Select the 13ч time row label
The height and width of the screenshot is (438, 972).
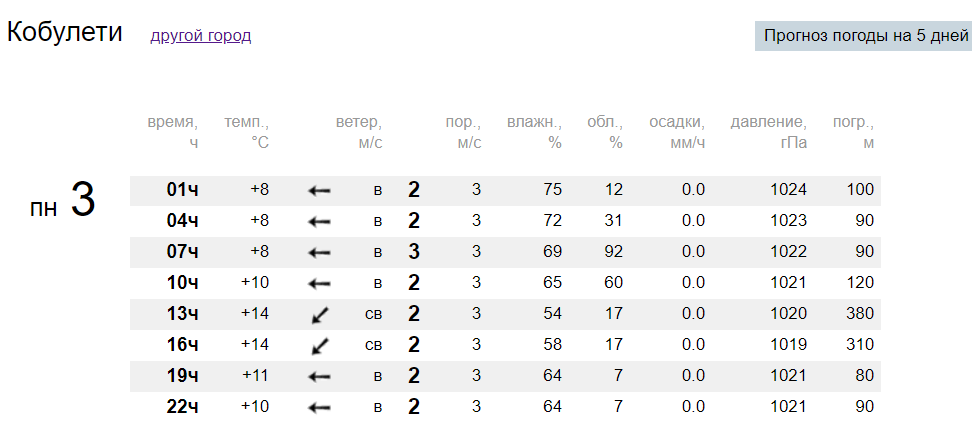pos(182,313)
